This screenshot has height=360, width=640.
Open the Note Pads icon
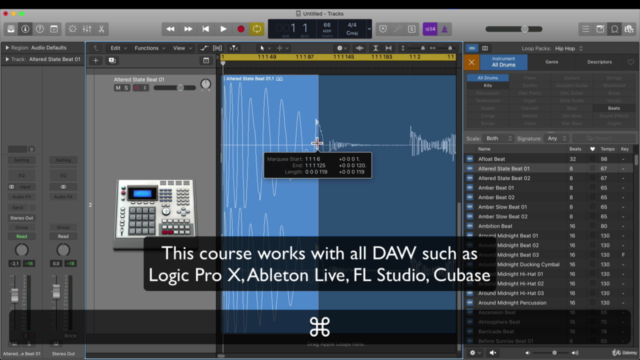click(x=600, y=29)
